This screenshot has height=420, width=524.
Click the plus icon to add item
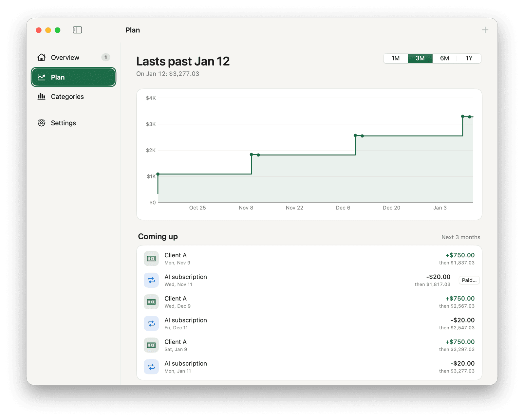(x=485, y=30)
